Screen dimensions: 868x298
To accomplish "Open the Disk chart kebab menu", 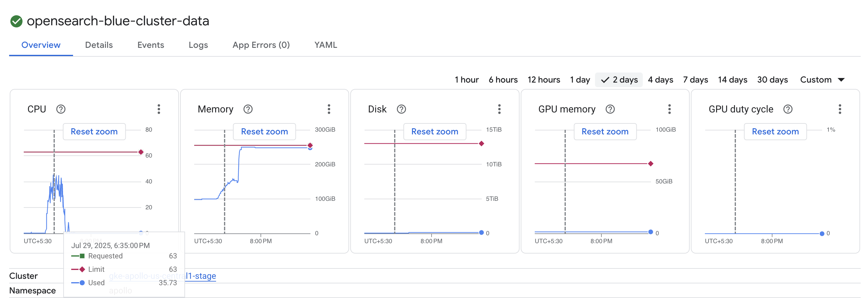I will click(499, 109).
